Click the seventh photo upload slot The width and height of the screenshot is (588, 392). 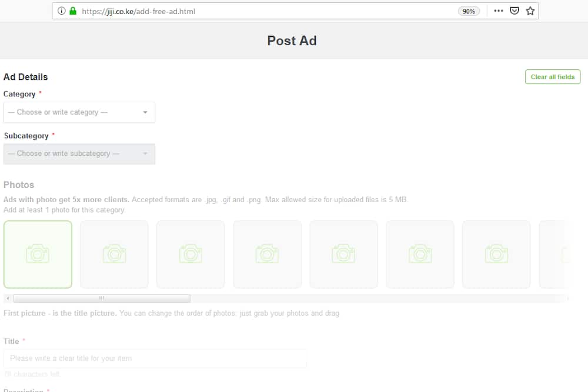tap(496, 254)
